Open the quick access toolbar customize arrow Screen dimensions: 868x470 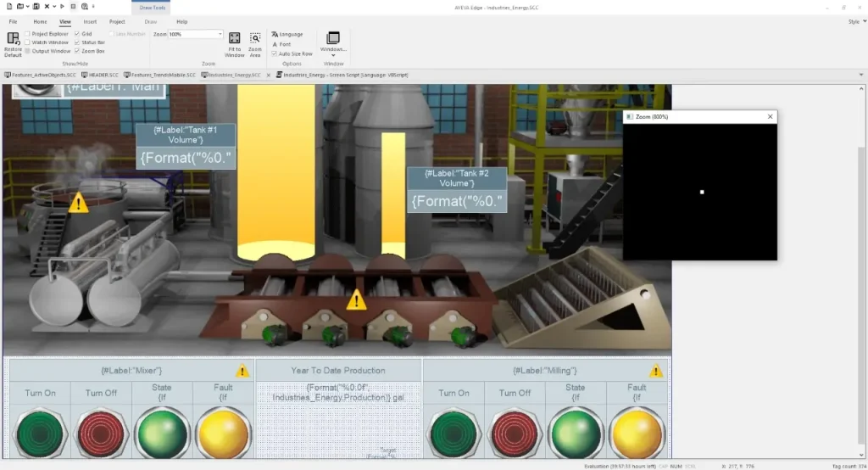pos(93,7)
